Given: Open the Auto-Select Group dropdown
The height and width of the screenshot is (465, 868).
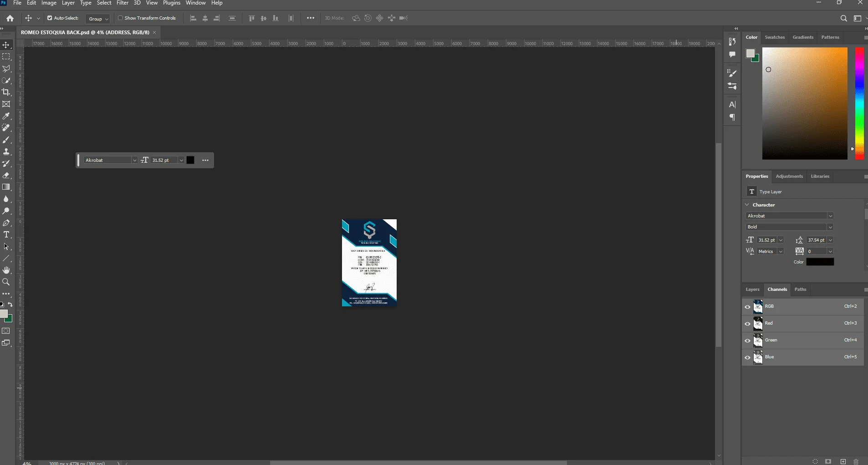Looking at the screenshot, I should point(98,19).
